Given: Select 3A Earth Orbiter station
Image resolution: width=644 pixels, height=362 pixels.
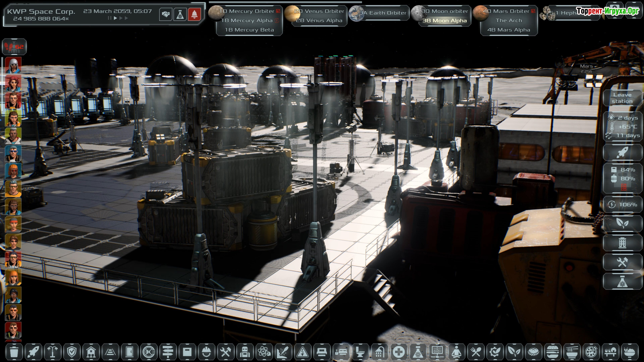Looking at the screenshot, I should pyautogui.click(x=382, y=13).
